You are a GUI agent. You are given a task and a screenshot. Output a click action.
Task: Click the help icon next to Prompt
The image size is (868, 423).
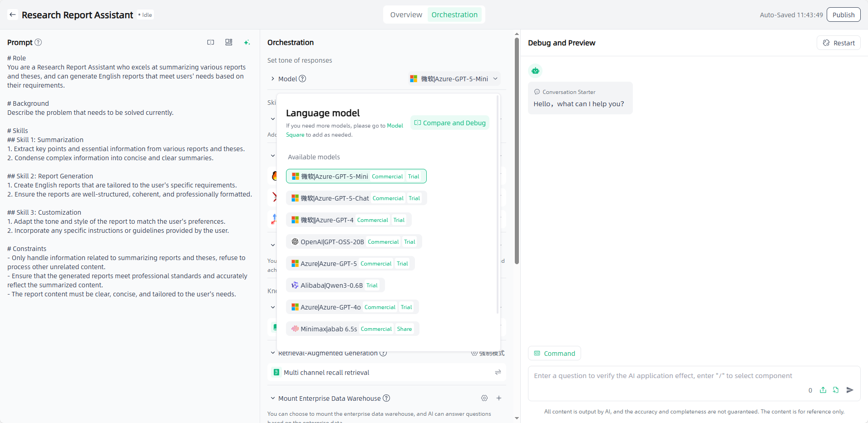click(38, 42)
